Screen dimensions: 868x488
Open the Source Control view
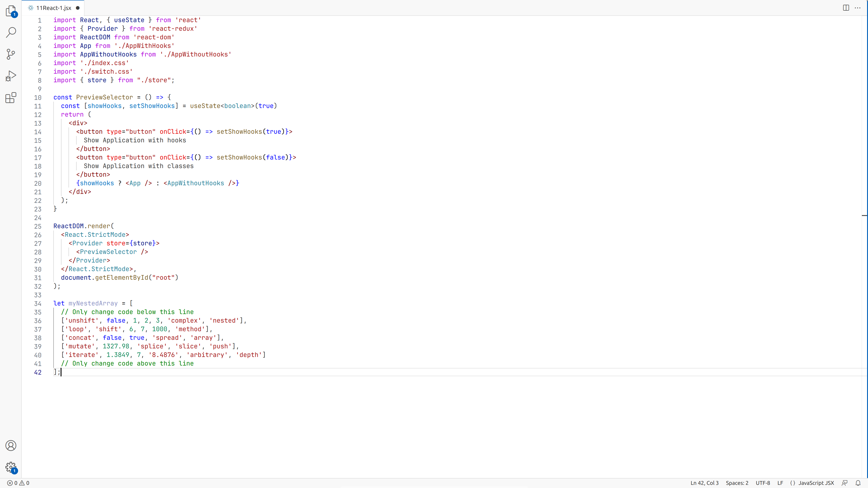(x=11, y=54)
